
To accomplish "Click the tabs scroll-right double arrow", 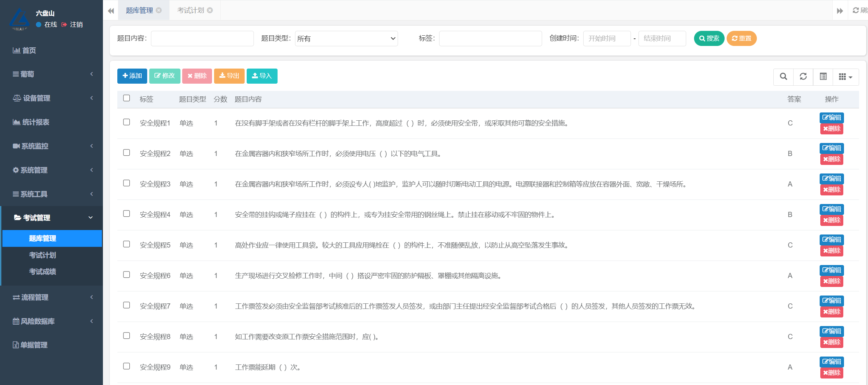I will 840,11.
